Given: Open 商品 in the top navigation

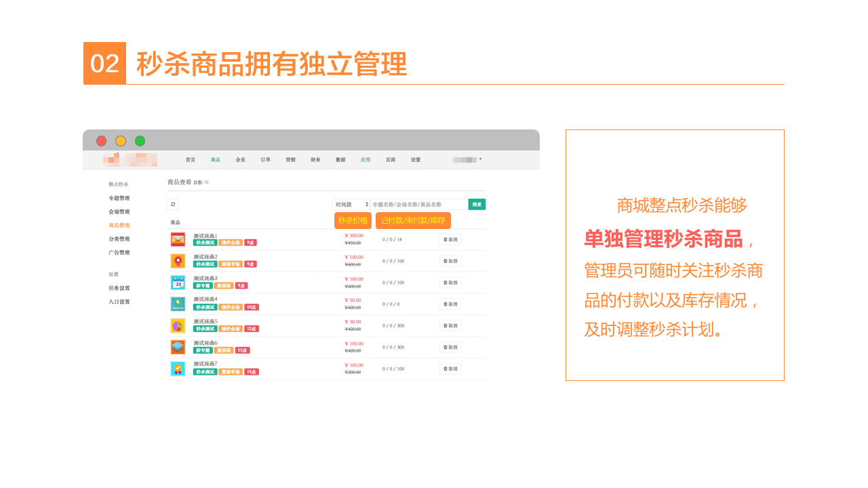Looking at the screenshot, I should tap(216, 160).
